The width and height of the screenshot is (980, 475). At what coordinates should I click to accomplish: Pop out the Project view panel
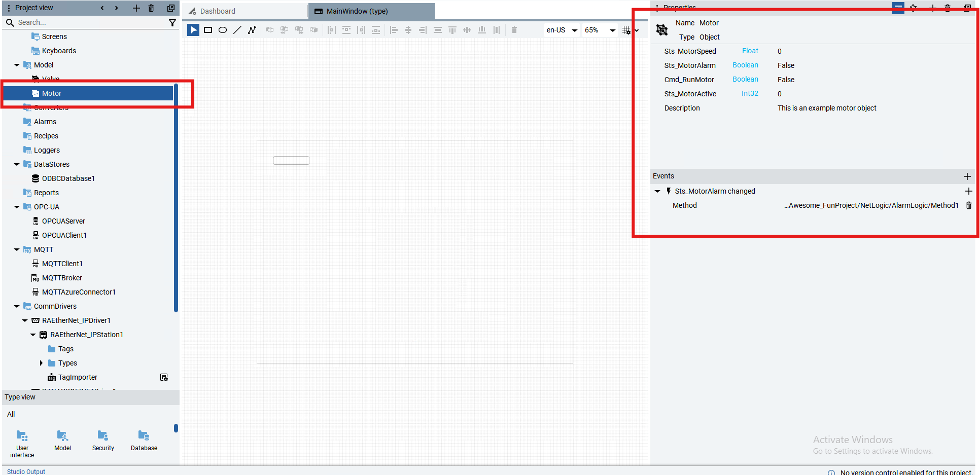(171, 8)
